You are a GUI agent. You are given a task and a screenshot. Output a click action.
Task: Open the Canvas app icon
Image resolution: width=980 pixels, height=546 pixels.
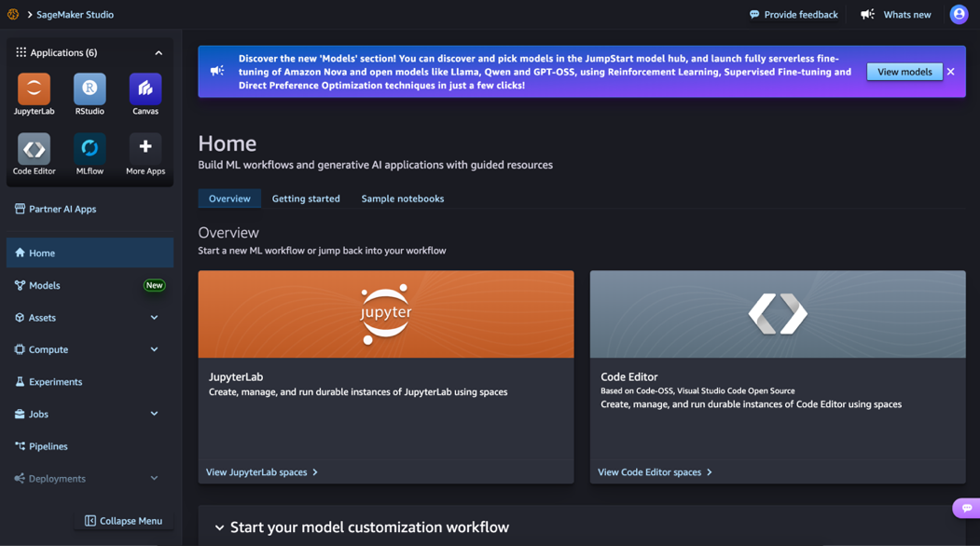tap(145, 89)
